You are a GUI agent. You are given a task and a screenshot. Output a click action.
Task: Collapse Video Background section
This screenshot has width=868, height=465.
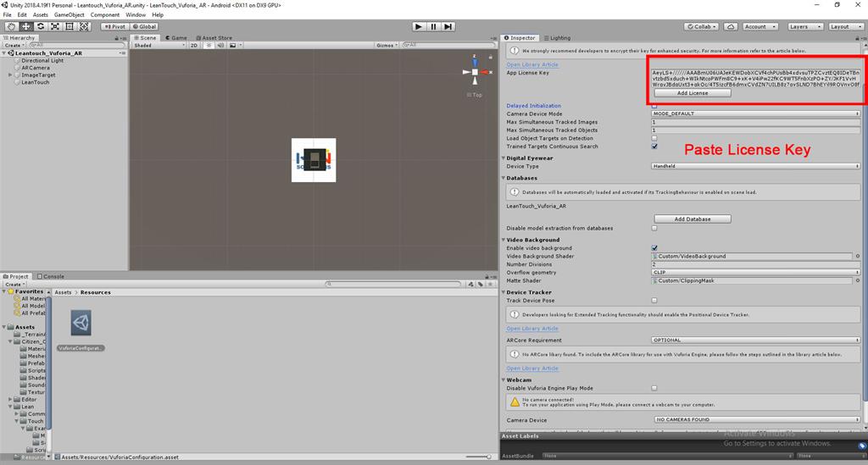(504, 240)
